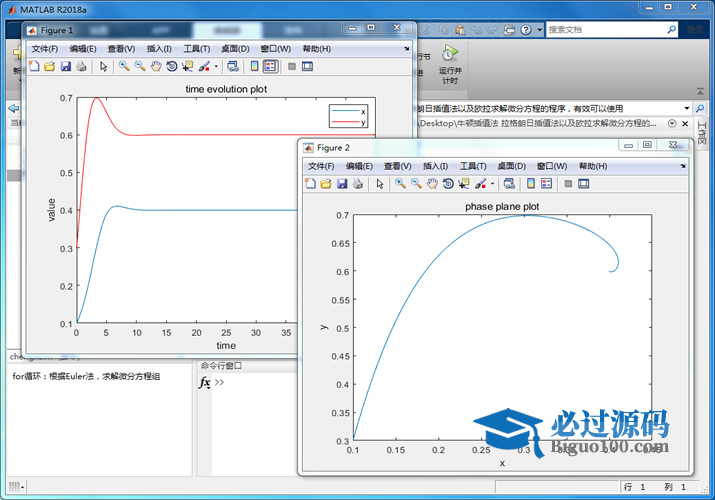Viewport: 715px width, 500px height.
Task: Open Brush color dropdown arrow in Figure 2
Action: pos(492,184)
